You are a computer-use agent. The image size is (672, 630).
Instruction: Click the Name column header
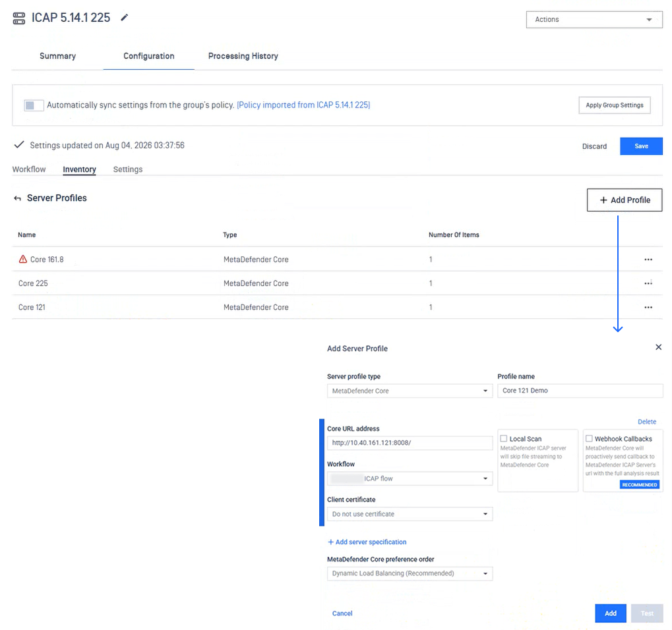[26, 235]
